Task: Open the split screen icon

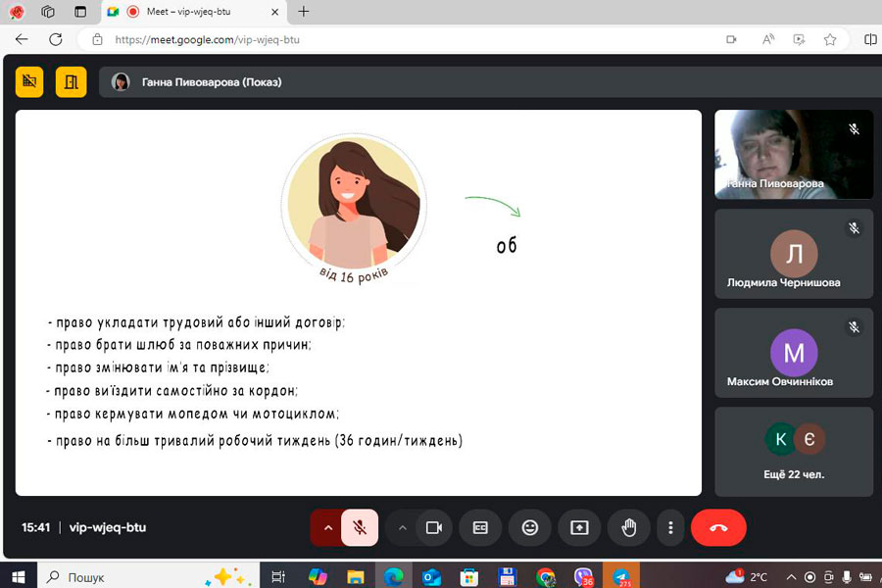Action: [870, 39]
